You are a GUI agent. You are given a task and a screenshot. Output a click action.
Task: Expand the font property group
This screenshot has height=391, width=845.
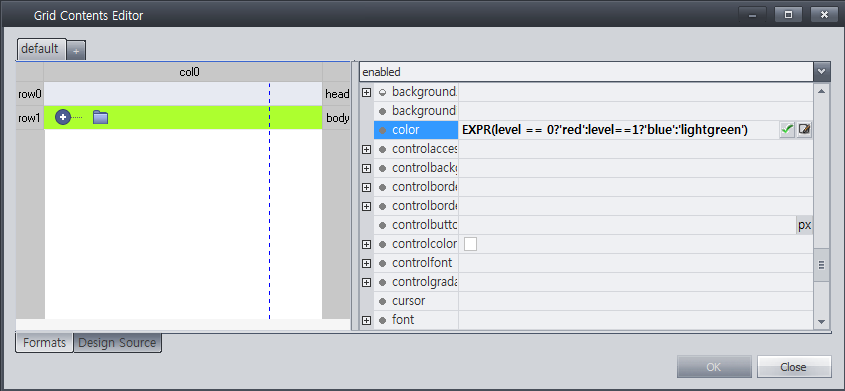point(366,320)
